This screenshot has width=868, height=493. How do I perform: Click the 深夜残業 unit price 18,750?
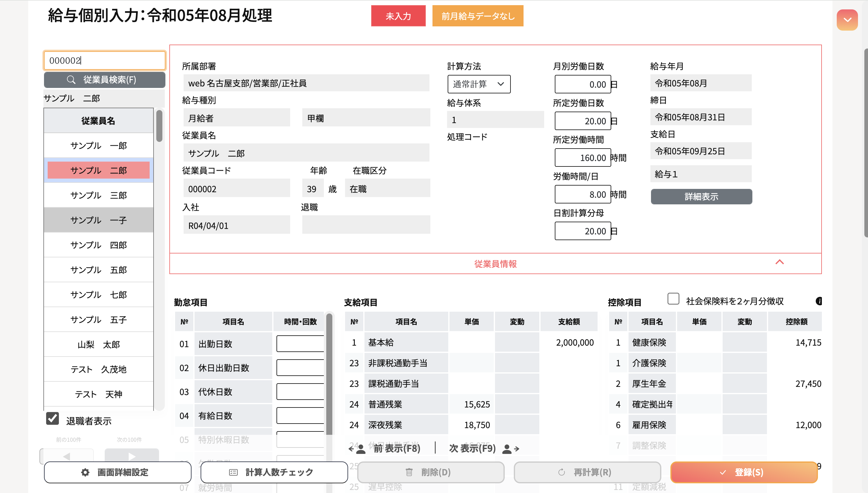click(477, 425)
